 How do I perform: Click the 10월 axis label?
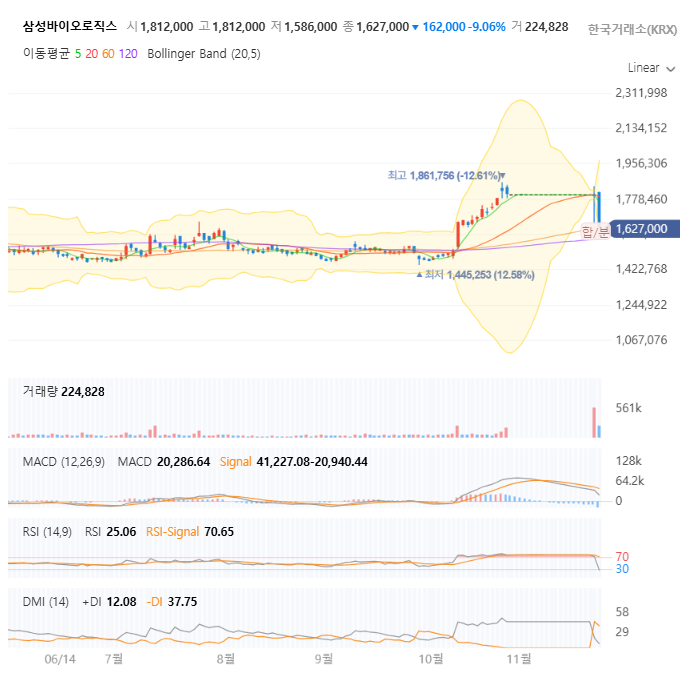point(431,659)
